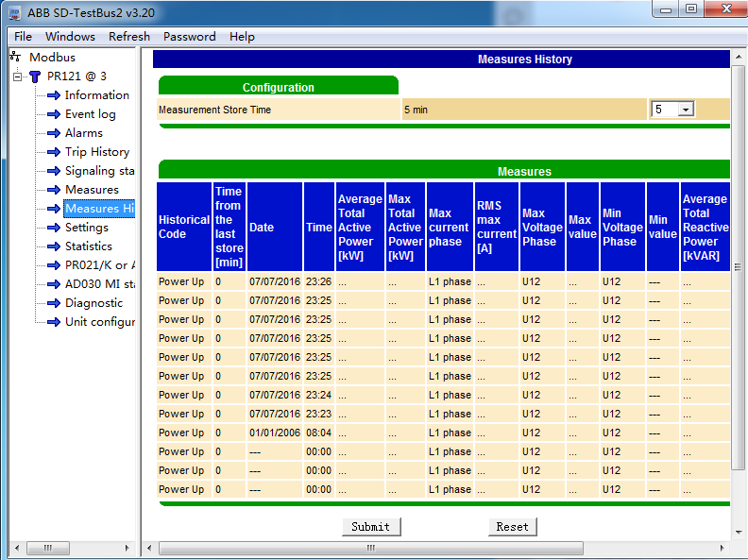Open the Statistics page
This screenshot has width=748, height=560.
pos(88,246)
